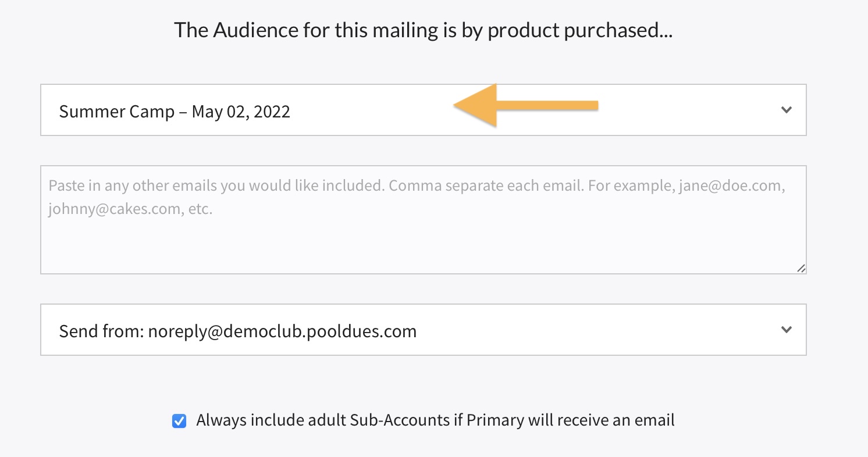The height and width of the screenshot is (457, 868).
Task: Click the tip of the orange arrowhead
Action: [456, 105]
